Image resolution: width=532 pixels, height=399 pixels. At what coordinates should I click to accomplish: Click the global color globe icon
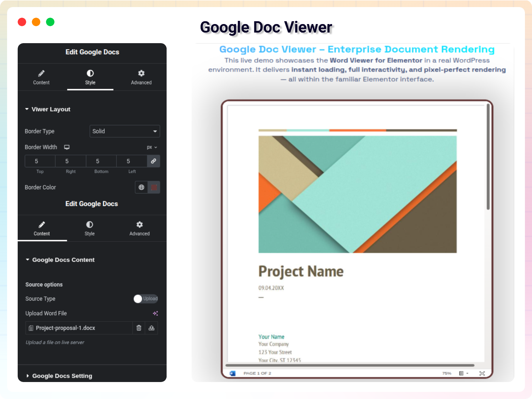point(141,187)
